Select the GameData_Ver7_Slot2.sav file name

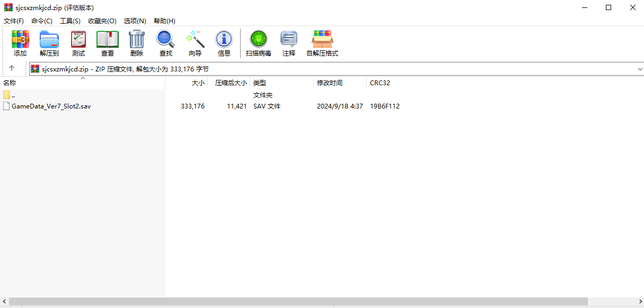pos(51,106)
